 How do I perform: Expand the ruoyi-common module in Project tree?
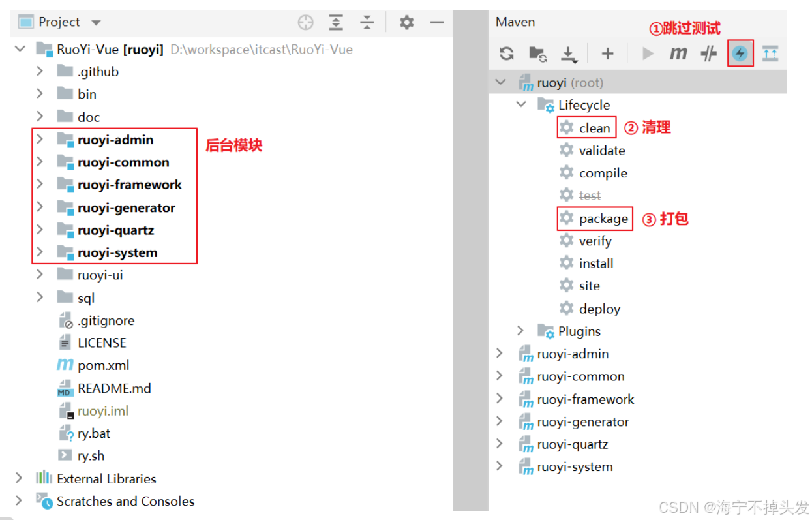click(x=40, y=161)
